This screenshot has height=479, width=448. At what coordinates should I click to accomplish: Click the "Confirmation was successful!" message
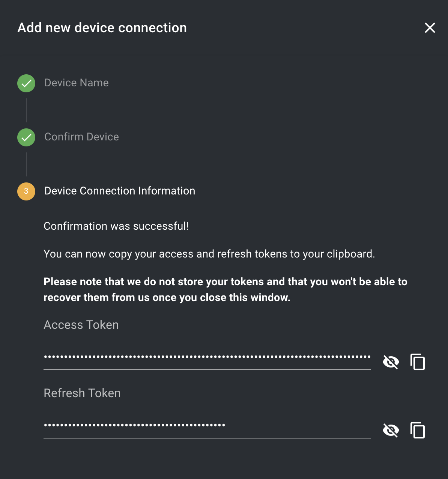(116, 226)
